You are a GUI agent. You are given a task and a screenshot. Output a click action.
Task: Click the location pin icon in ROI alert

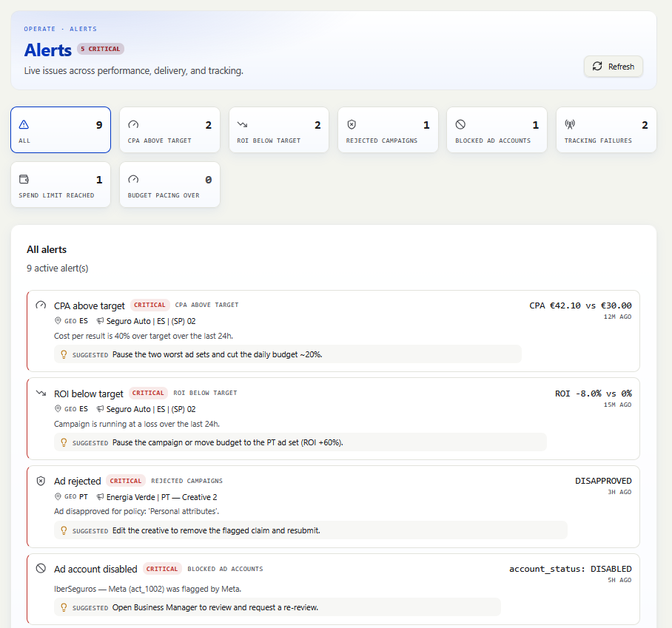click(x=58, y=408)
